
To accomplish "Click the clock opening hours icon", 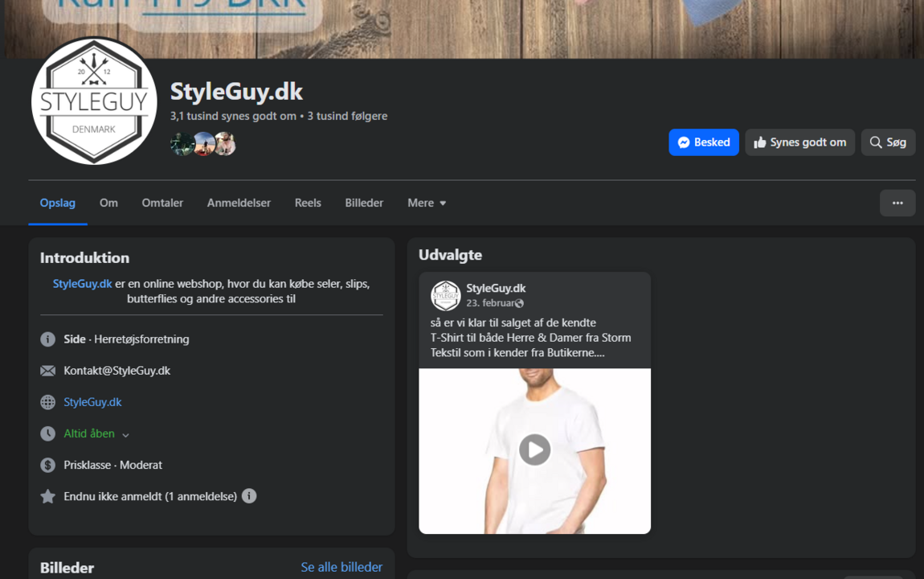I will pos(48,433).
